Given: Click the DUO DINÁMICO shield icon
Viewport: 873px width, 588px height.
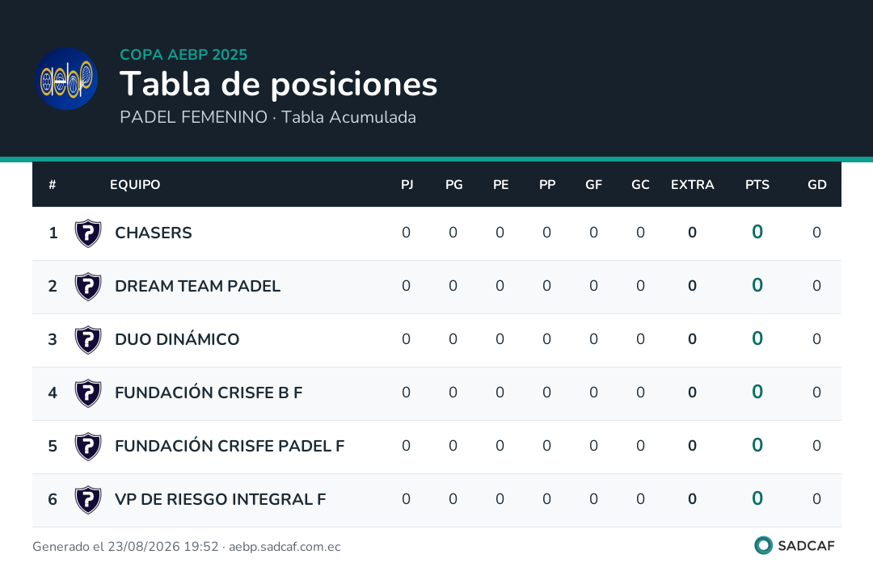Looking at the screenshot, I should click(x=88, y=340).
